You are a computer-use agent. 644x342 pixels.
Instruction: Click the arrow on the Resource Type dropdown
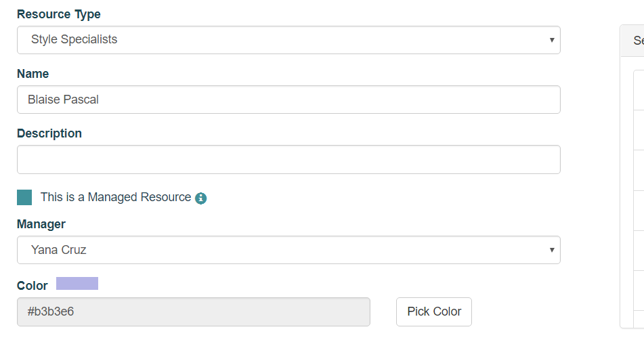(x=552, y=40)
